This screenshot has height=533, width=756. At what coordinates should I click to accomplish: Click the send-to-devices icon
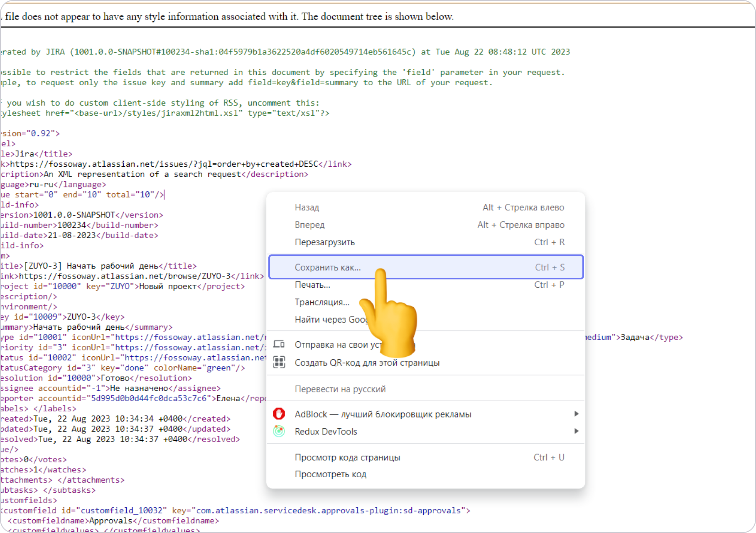click(279, 344)
